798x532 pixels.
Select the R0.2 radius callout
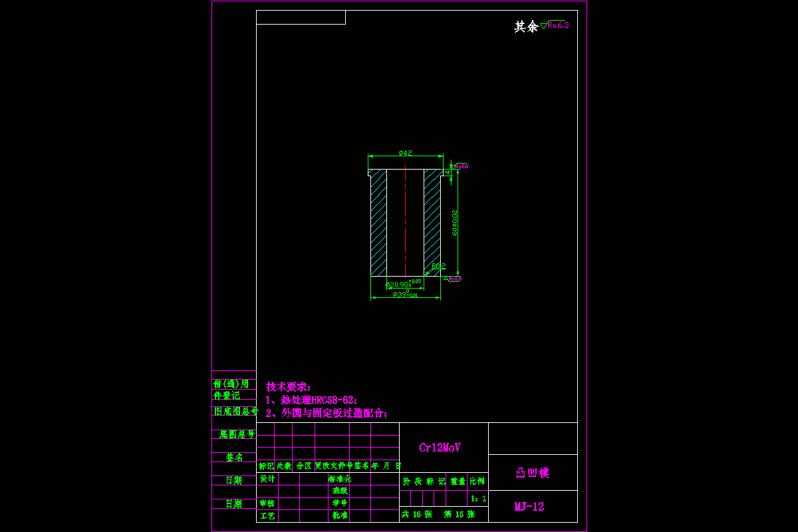coord(438,266)
